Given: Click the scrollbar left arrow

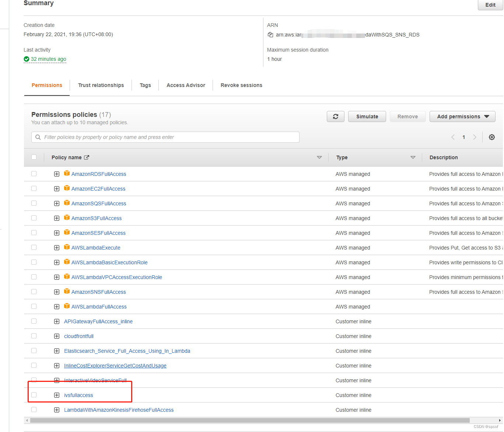Looking at the screenshot, I should coord(27,420).
